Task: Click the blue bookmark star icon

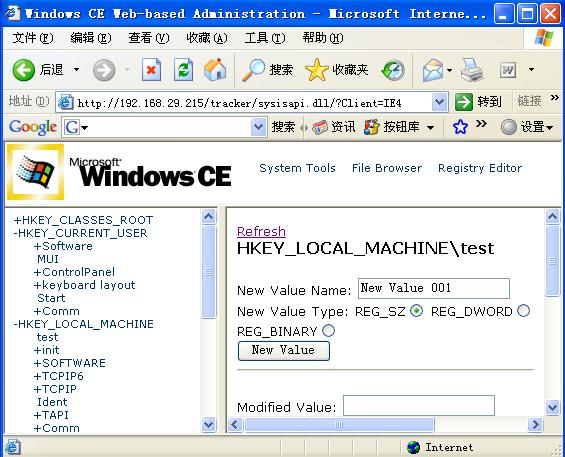Action: point(460,127)
